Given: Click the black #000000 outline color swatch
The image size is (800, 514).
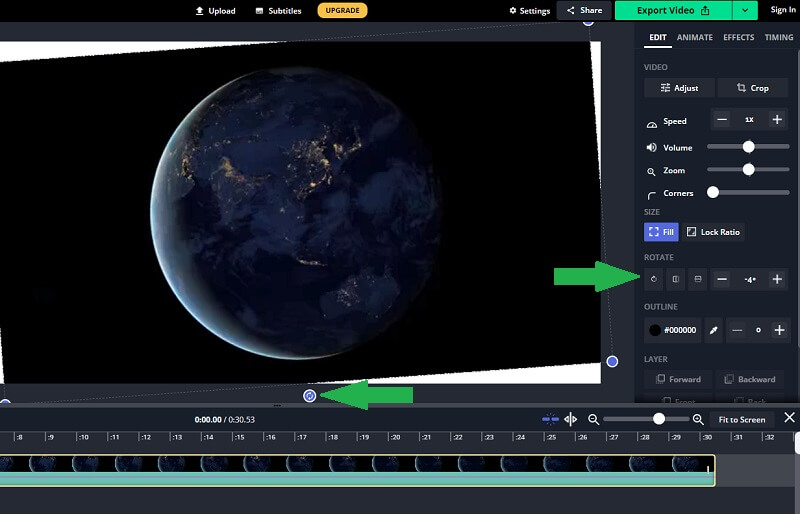Looking at the screenshot, I should click(655, 330).
